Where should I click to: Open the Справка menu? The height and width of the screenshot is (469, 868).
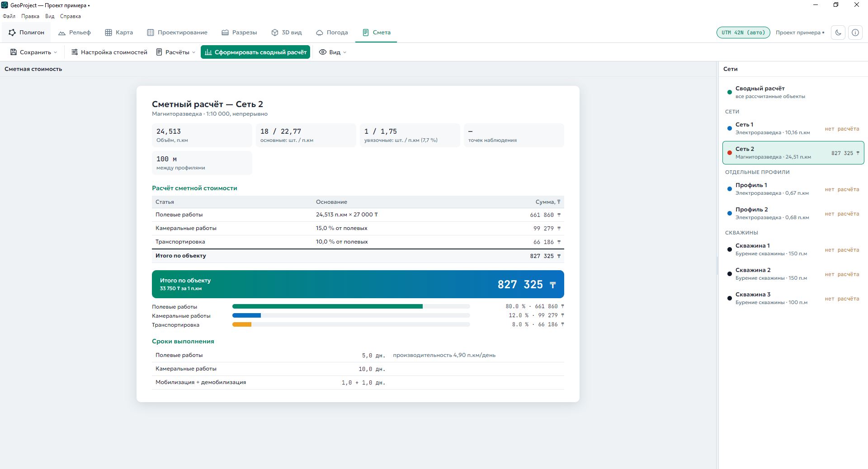tap(71, 16)
